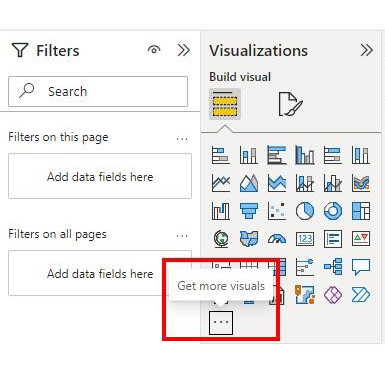385x373 pixels.
Task: Add a Ribbon chart visual
Action: tap(361, 183)
